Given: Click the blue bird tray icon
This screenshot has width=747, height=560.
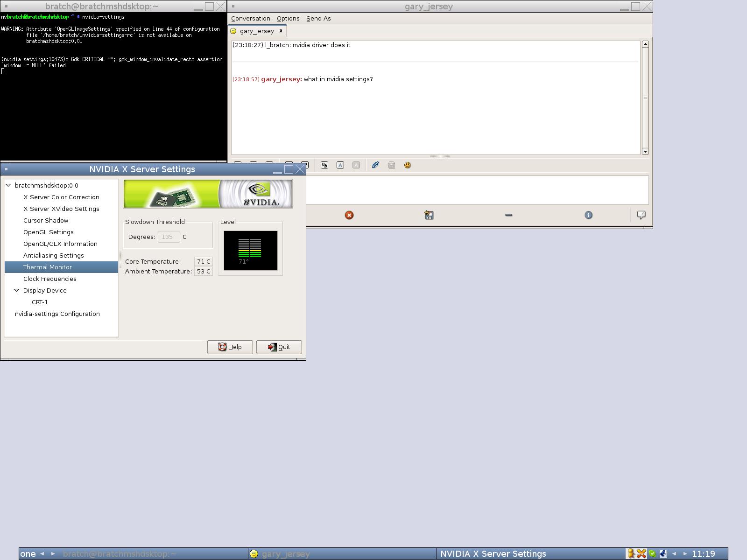Looking at the screenshot, I should 663,554.
